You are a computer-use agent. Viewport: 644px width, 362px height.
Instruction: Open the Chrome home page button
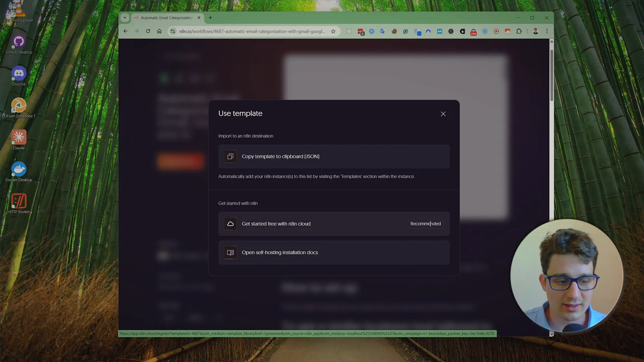point(159,31)
